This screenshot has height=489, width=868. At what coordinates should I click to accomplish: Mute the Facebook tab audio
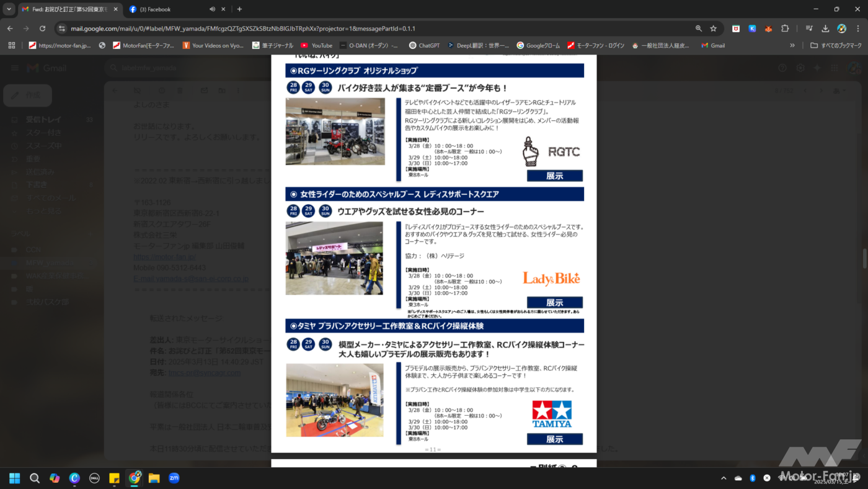(213, 9)
